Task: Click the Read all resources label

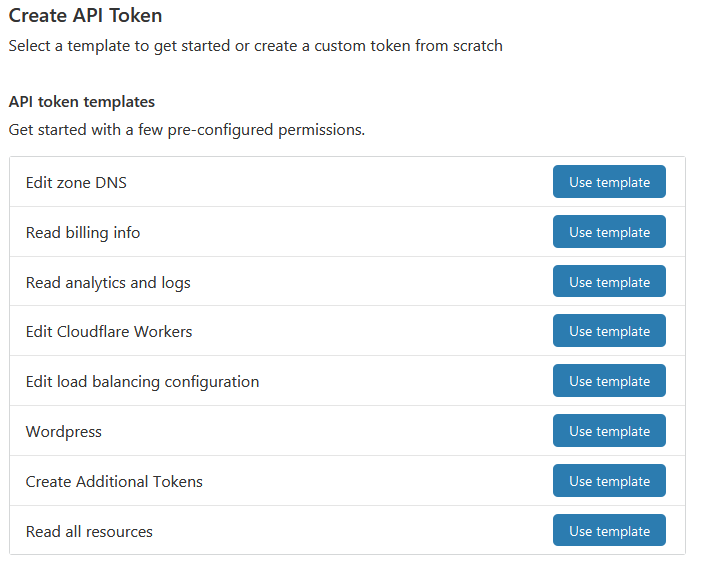Action: [89, 531]
